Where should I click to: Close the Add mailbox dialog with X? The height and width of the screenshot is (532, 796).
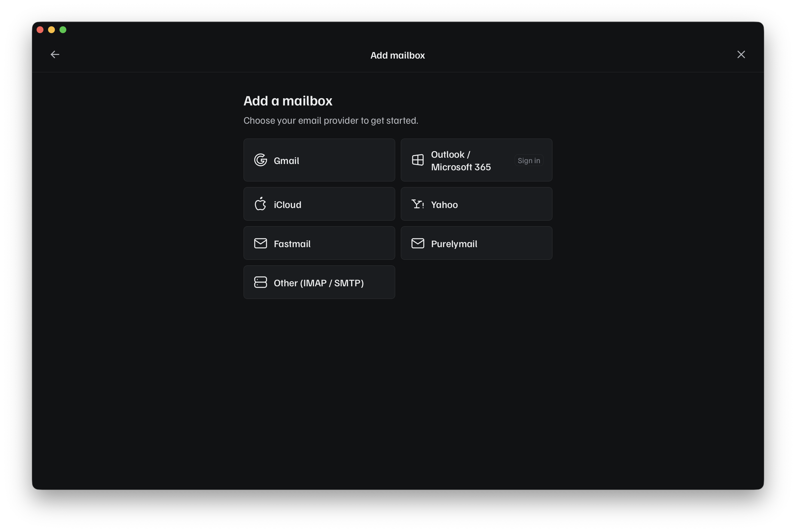pyautogui.click(x=741, y=54)
